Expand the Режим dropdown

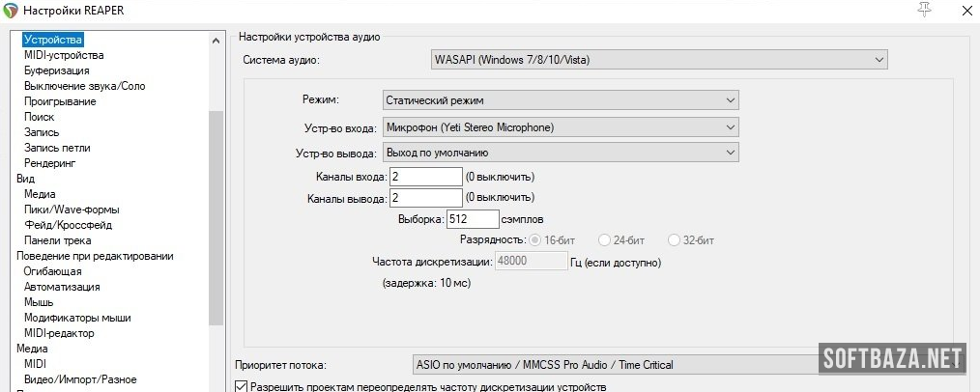pos(560,100)
